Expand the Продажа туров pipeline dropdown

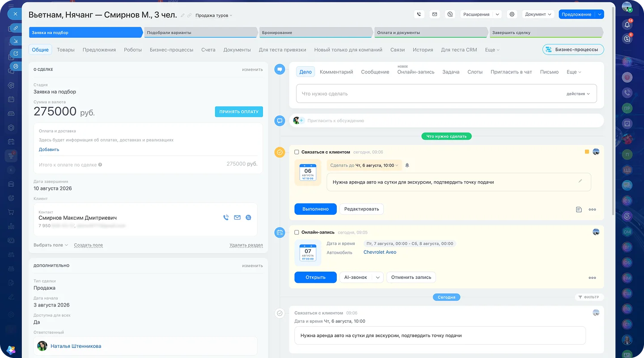point(214,15)
